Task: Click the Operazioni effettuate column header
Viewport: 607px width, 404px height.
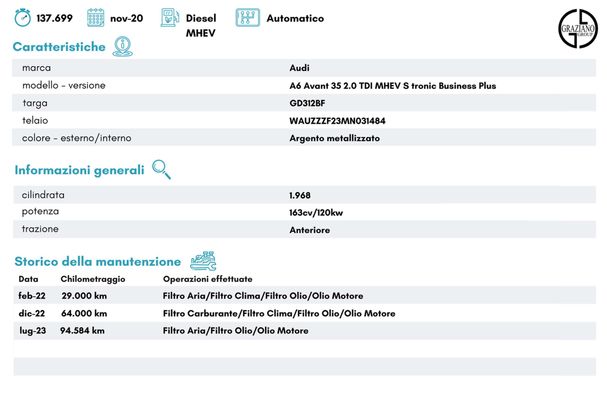Action: pos(207,279)
